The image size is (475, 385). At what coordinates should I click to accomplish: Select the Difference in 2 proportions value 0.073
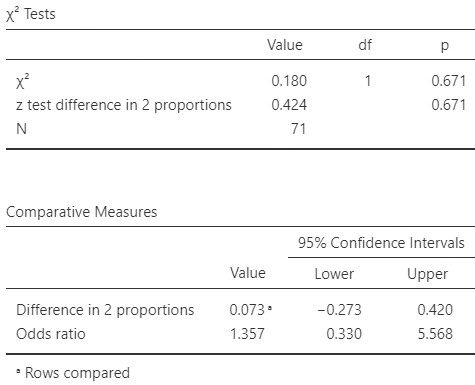(247, 310)
